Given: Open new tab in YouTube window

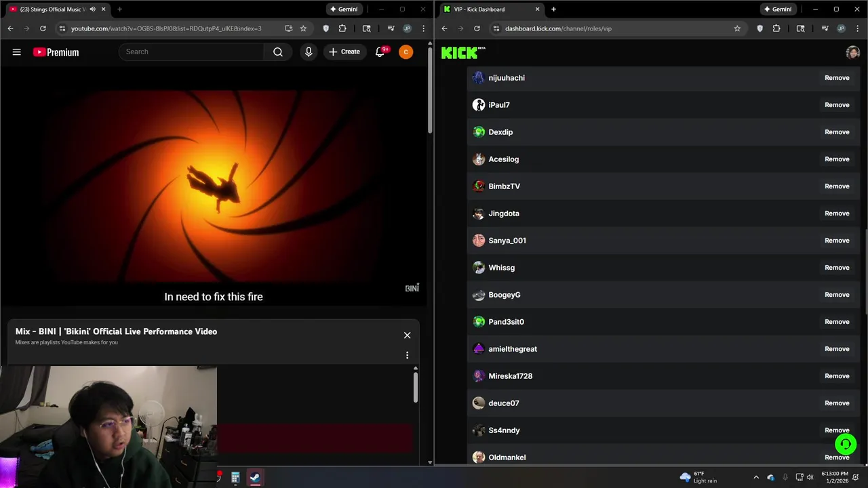Looking at the screenshot, I should [x=119, y=9].
